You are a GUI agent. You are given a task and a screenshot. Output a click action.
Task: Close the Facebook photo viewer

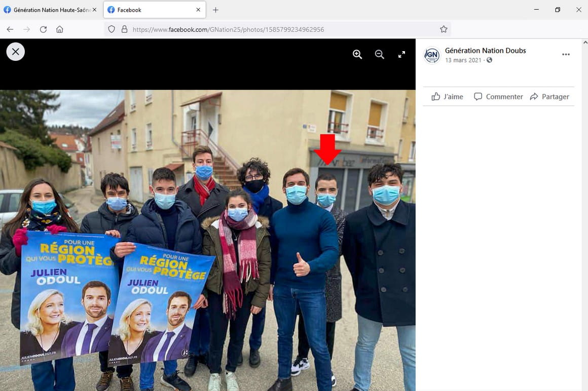click(x=15, y=52)
